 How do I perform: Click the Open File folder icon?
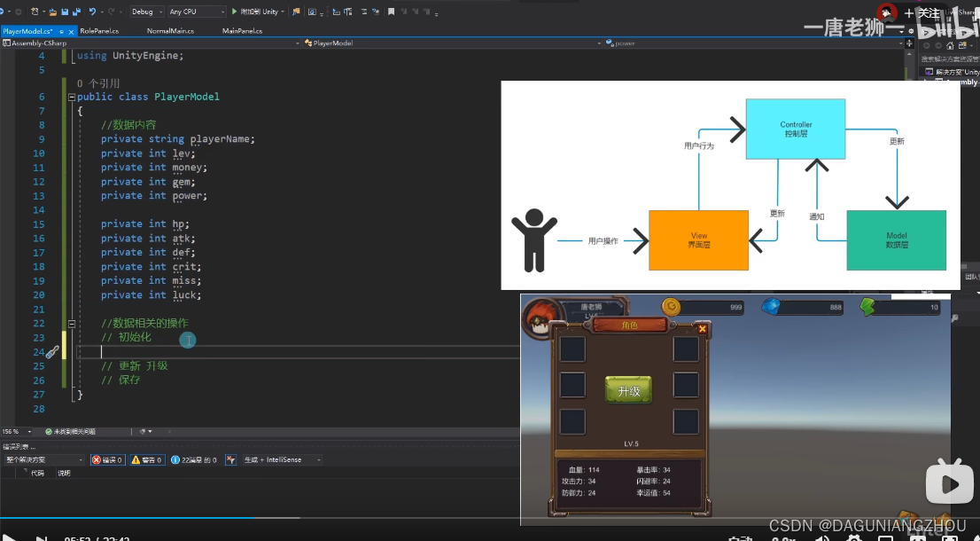pos(54,12)
